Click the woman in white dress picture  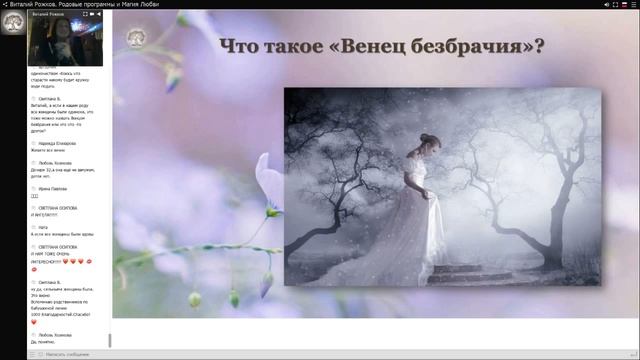tap(442, 187)
